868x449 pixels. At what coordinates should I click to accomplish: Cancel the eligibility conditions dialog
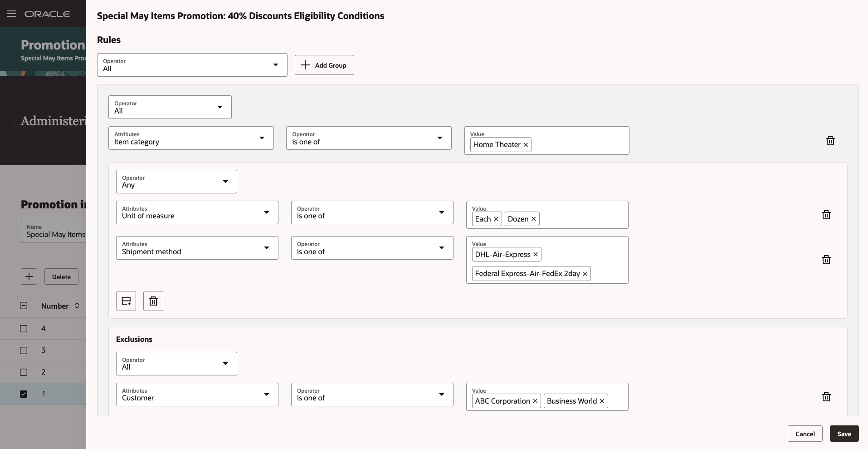pyautogui.click(x=805, y=434)
